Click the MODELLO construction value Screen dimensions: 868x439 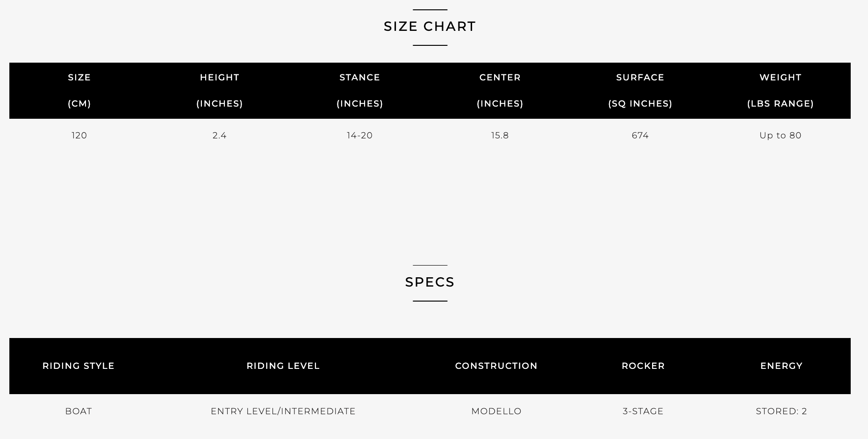(496, 411)
